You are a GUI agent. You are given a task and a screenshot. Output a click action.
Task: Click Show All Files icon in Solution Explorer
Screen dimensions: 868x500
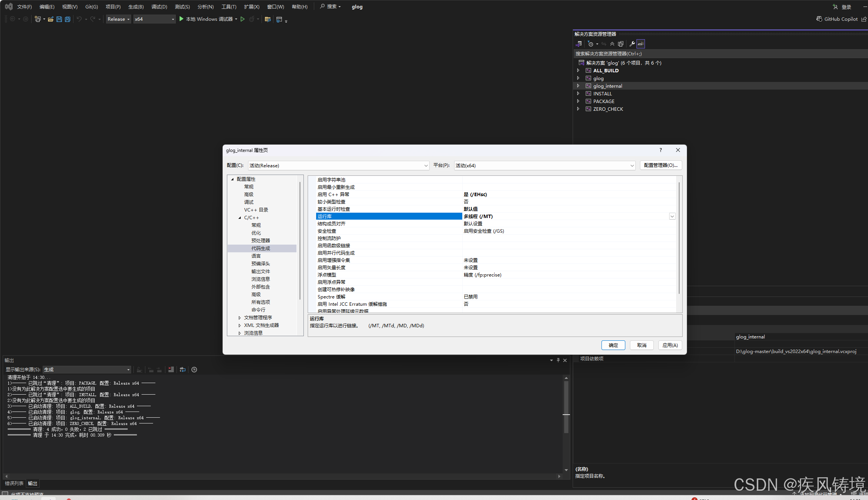click(621, 44)
